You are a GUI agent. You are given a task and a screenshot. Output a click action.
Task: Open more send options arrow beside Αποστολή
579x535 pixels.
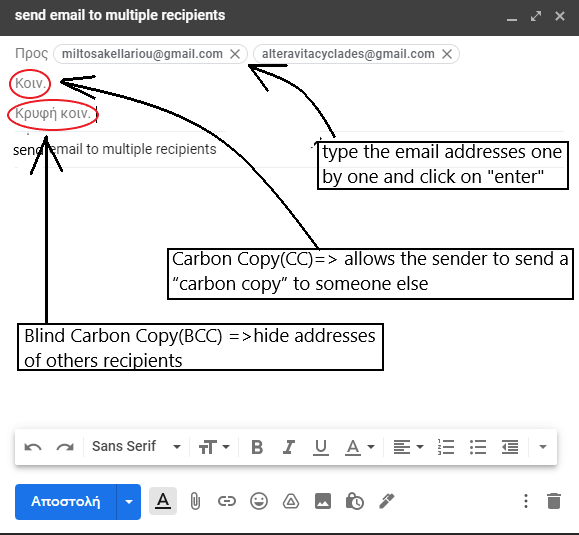[x=129, y=502]
